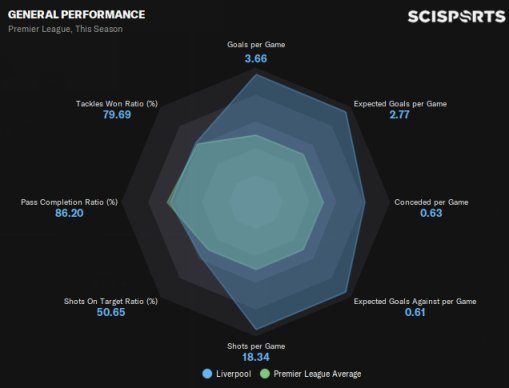
Task: Click the 79.69 tackles won value
Action: pos(117,115)
